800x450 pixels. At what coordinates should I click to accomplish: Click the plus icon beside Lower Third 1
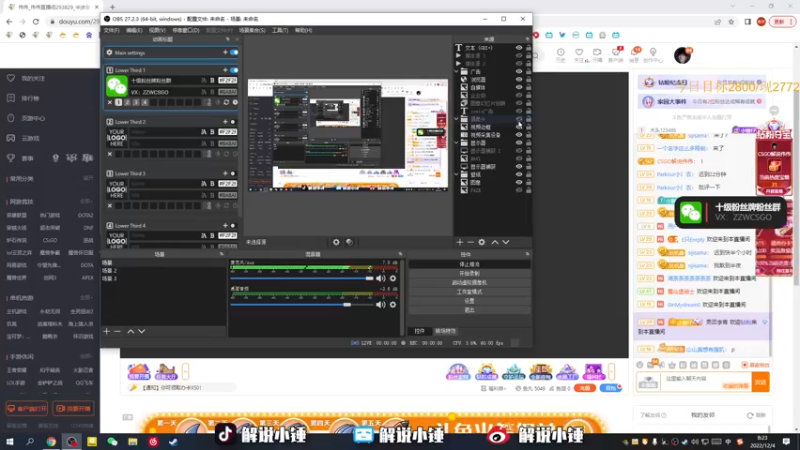(225, 70)
